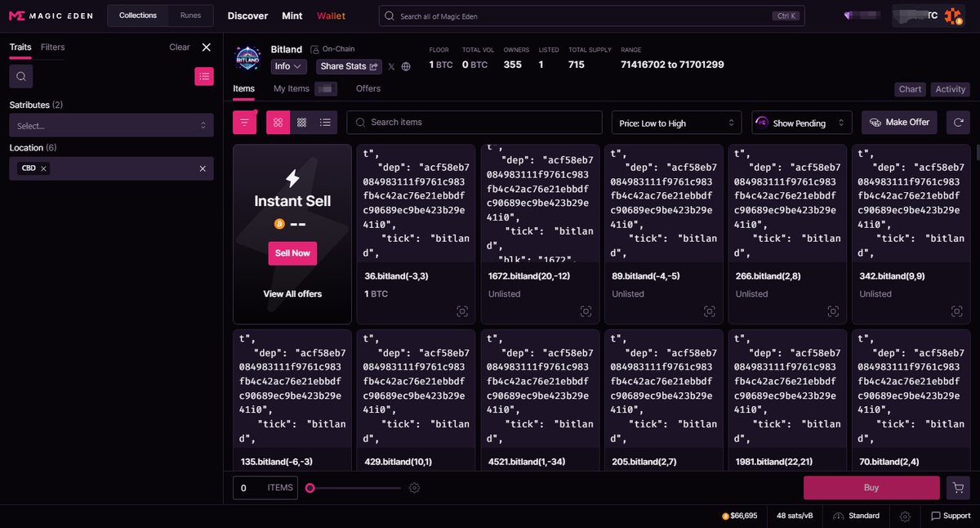Expand the Satributes Select dropdown
The width and height of the screenshot is (980, 528).
point(111,126)
